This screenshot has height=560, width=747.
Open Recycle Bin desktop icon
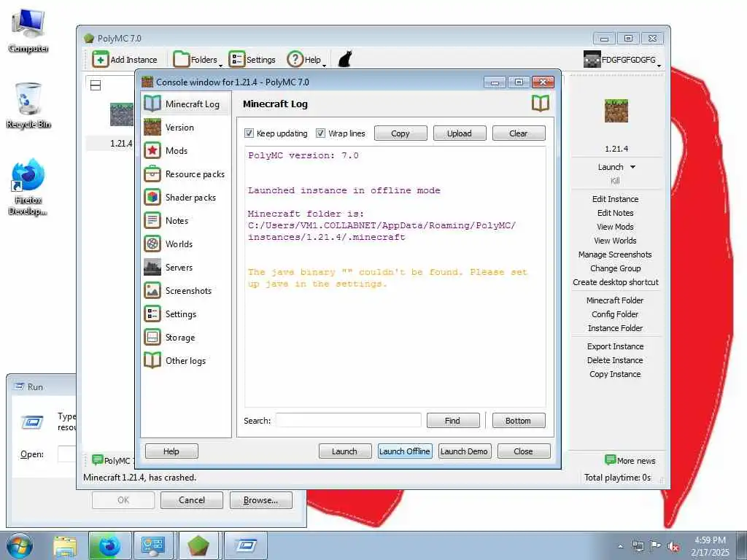click(x=28, y=106)
